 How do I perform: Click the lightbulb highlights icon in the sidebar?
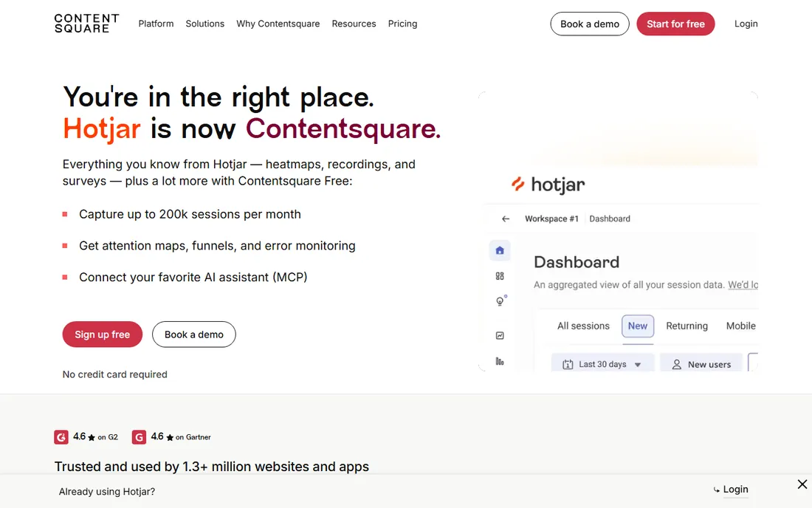(500, 301)
